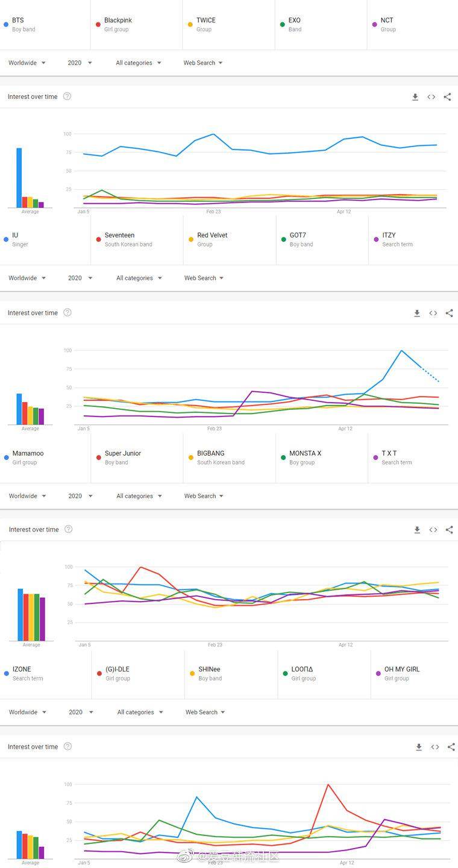The height and width of the screenshot is (868, 458).
Task: Open the Worldwide region dropdown
Action: 27,63
